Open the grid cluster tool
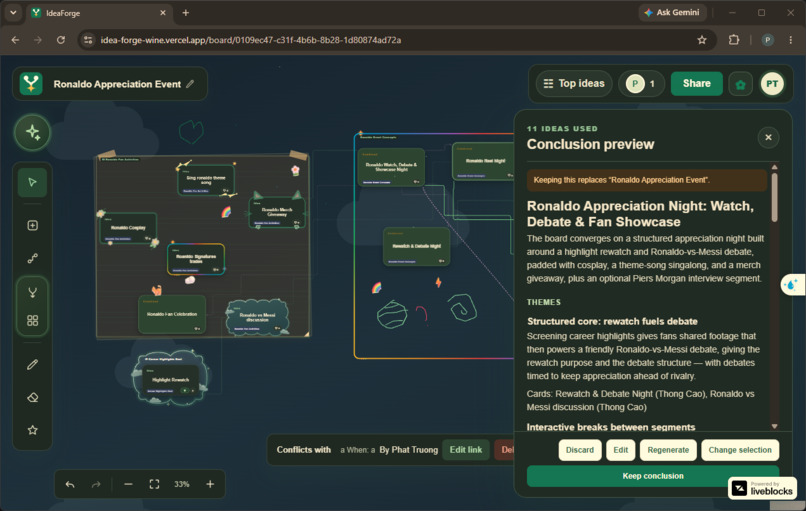 coord(32,321)
